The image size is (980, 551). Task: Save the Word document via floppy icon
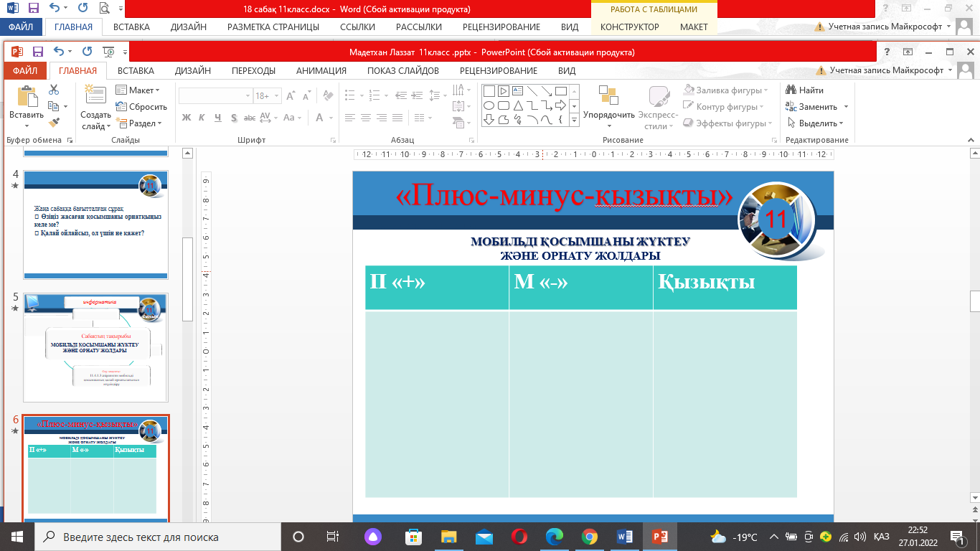(x=33, y=9)
